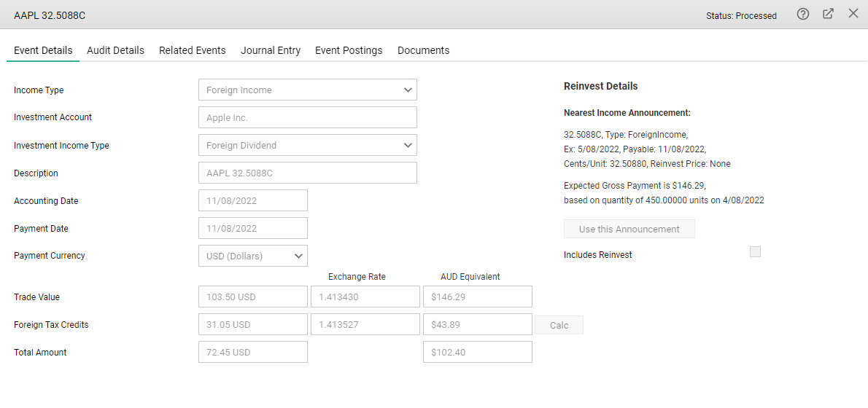868x408 pixels.
Task: Click the Status: Processed text
Action: point(741,16)
